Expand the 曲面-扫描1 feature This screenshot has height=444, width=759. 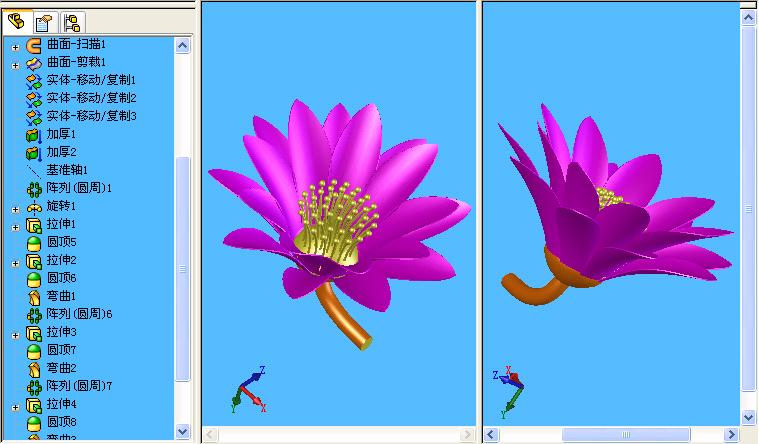click(15, 47)
